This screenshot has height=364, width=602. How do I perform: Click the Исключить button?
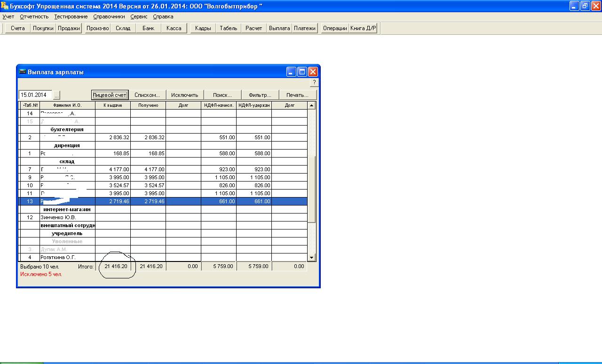184,95
